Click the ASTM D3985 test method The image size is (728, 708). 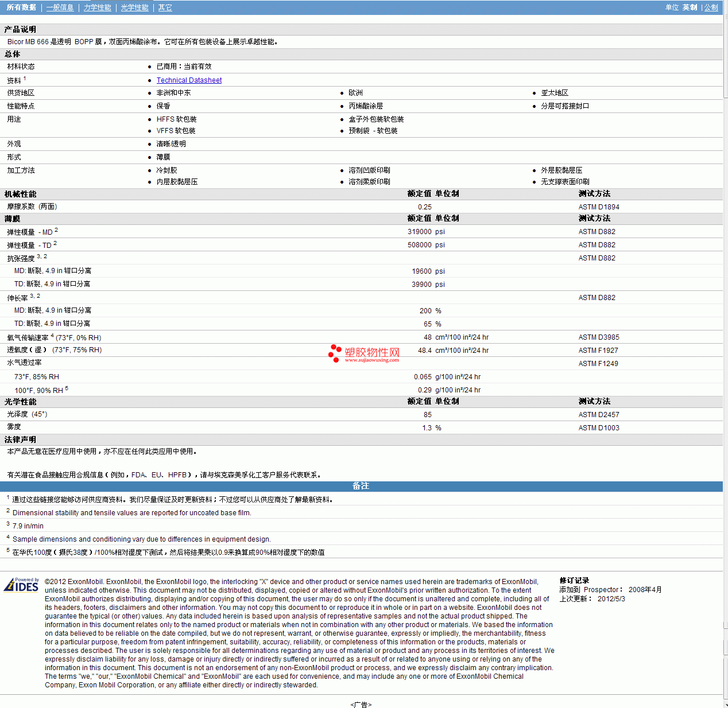[x=599, y=337]
